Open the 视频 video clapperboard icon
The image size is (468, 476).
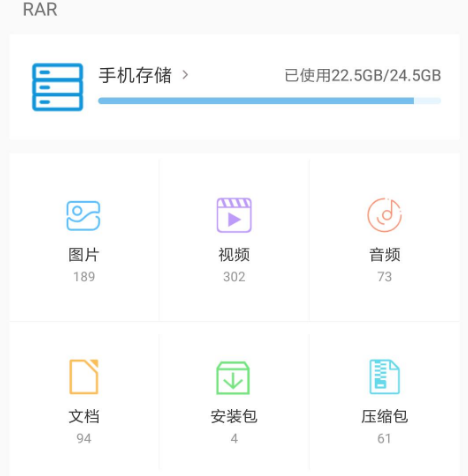click(x=234, y=215)
